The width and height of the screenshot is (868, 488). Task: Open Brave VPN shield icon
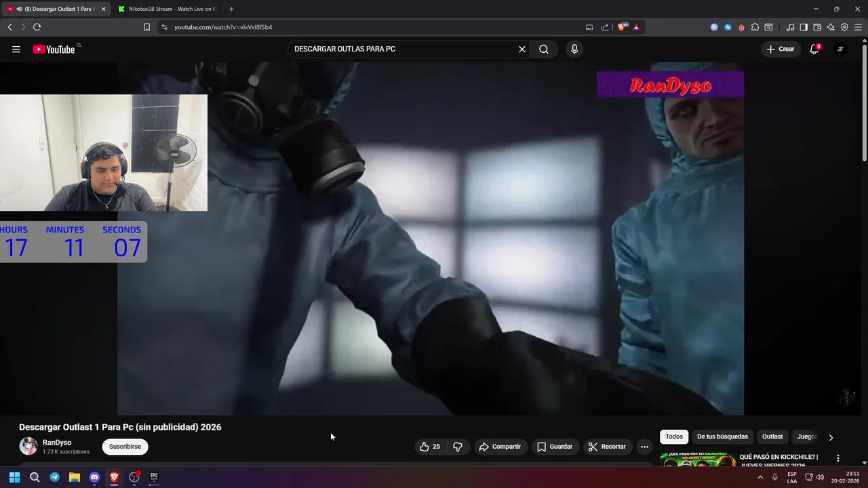844,27
